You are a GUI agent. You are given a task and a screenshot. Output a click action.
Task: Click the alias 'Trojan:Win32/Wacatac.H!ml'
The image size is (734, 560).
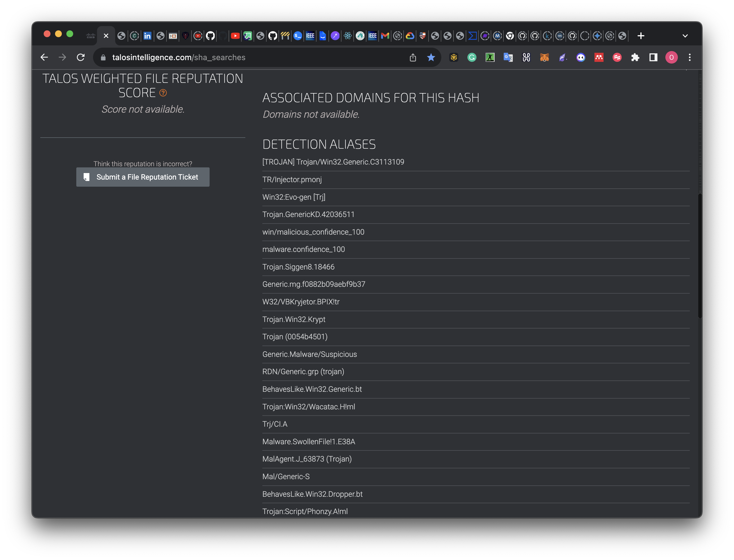pyautogui.click(x=309, y=407)
